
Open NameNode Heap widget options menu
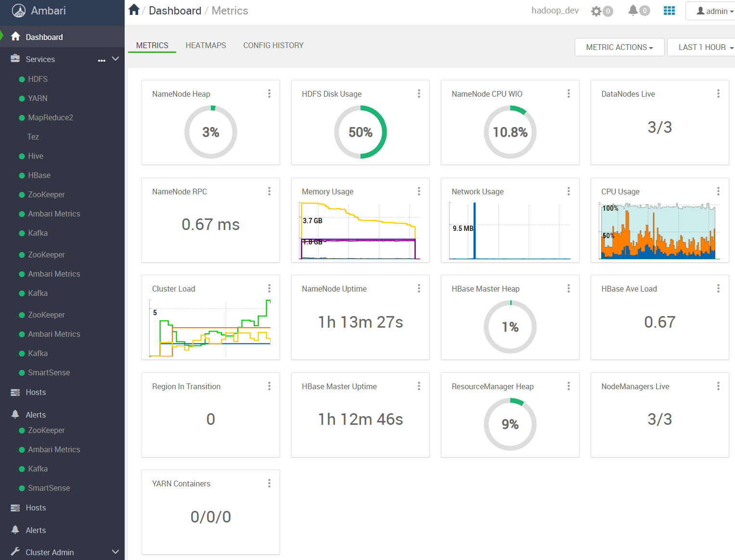tap(269, 94)
